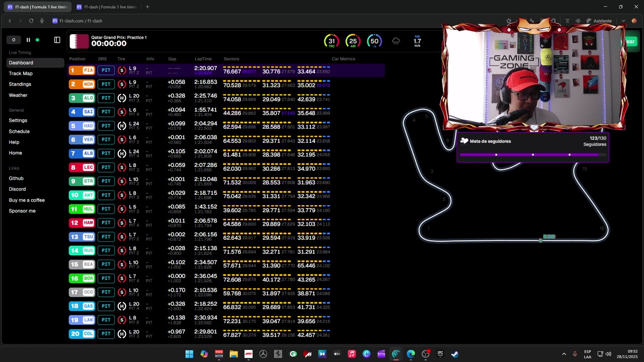This screenshot has width=644, height=362.
Task: Click PIA lap time 2:20.907
Action: [206, 68]
